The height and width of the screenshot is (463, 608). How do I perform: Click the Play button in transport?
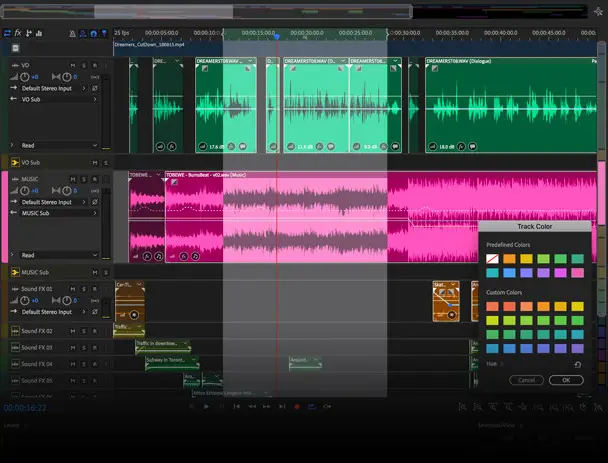point(207,406)
